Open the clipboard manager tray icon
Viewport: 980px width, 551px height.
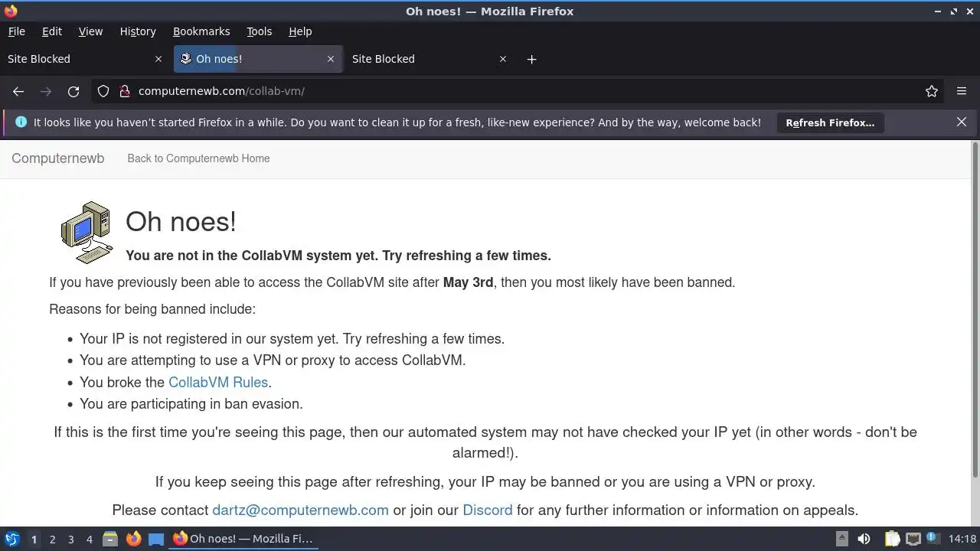click(892, 539)
